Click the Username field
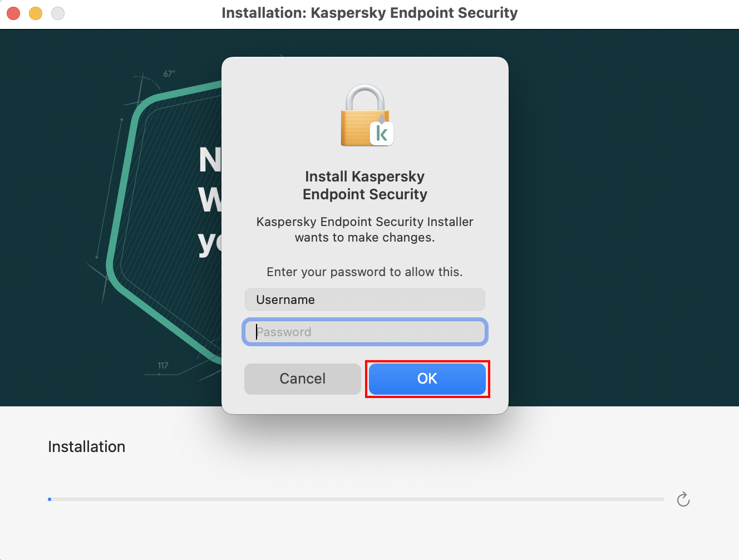This screenshot has width=739, height=560. 364,299
